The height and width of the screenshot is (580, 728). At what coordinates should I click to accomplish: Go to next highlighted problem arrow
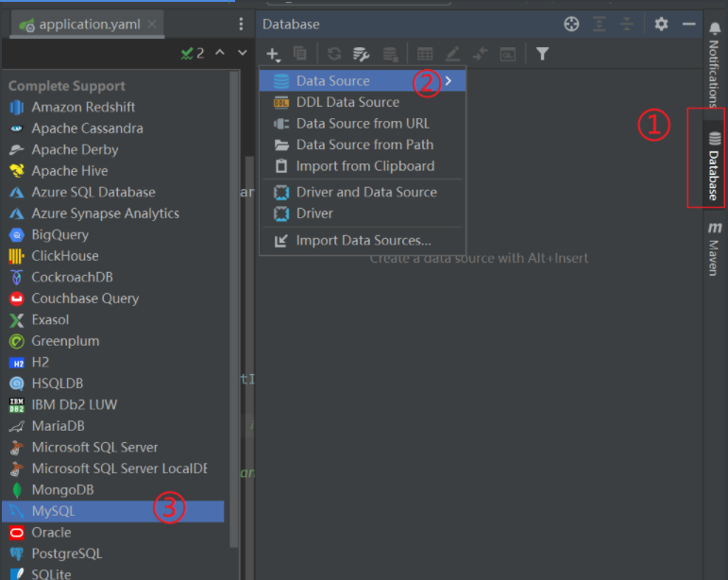(243, 53)
